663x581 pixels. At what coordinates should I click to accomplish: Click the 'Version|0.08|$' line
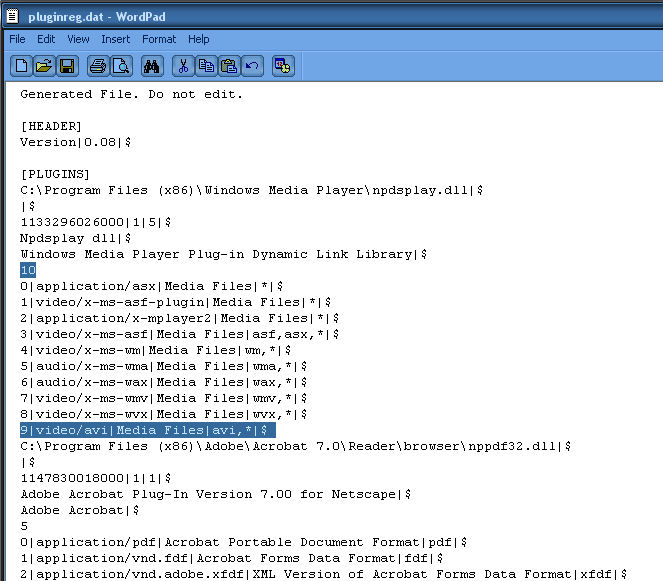(x=76, y=142)
